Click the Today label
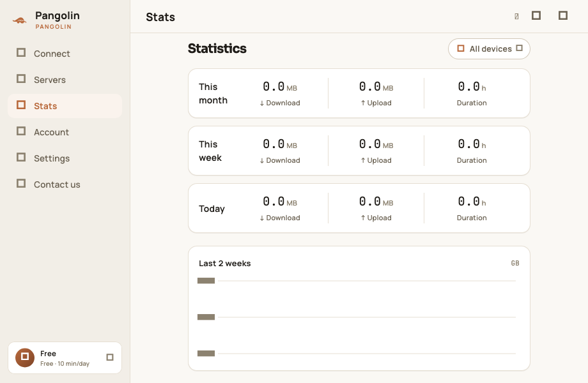This screenshot has height=383, width=588. coord(212,209)
